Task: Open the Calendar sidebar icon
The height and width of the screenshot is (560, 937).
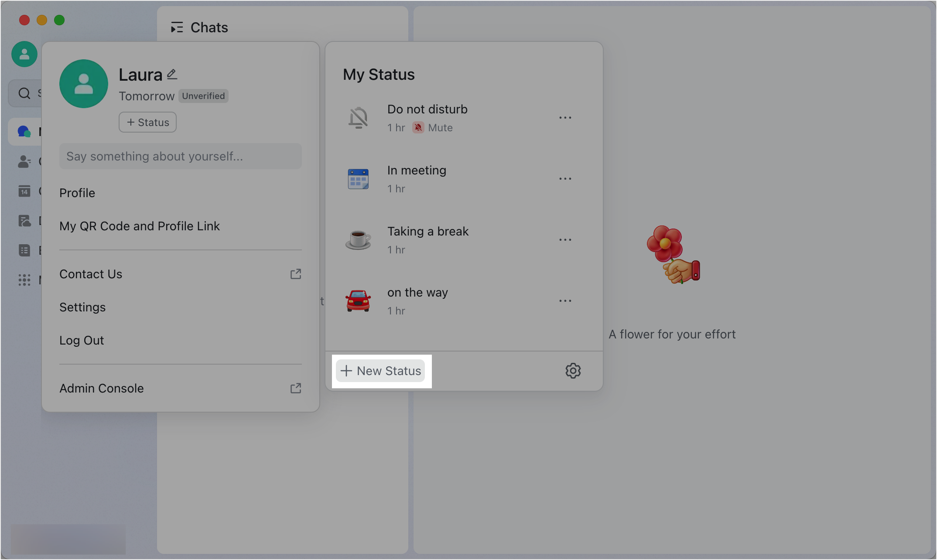Action: (24, 191)
